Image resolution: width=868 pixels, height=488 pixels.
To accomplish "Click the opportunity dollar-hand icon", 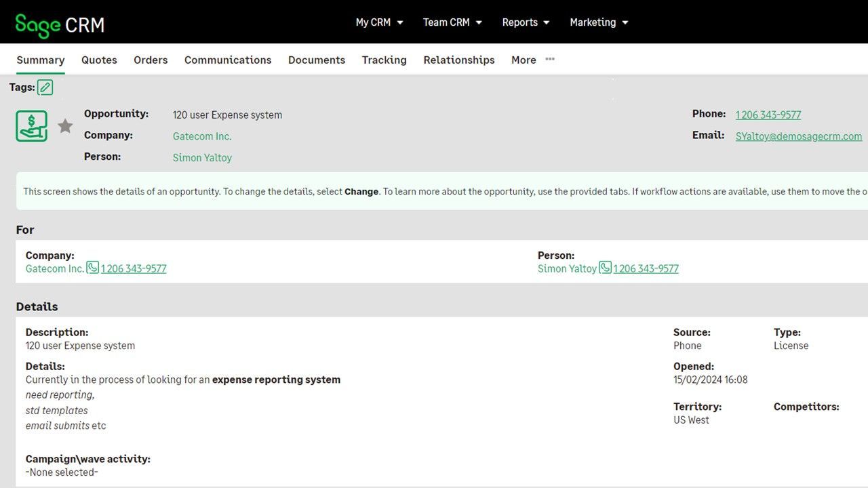I will pyautogui.click(x=32, y=126).
